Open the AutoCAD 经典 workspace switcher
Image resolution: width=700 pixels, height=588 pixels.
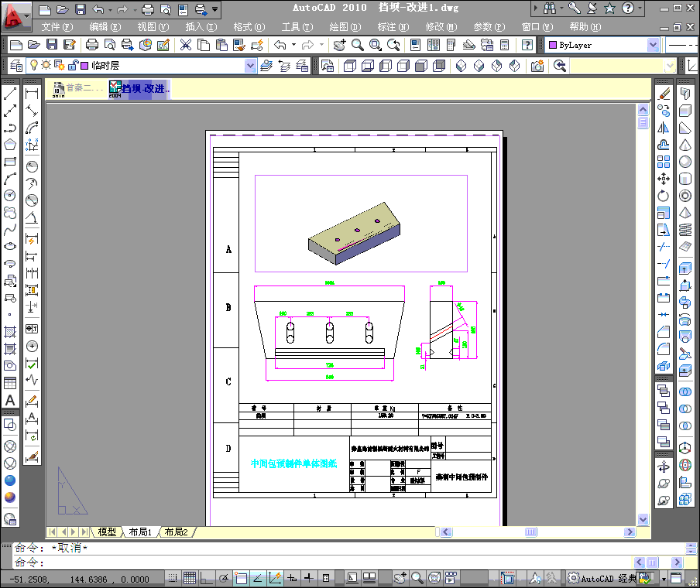[602, 578]
